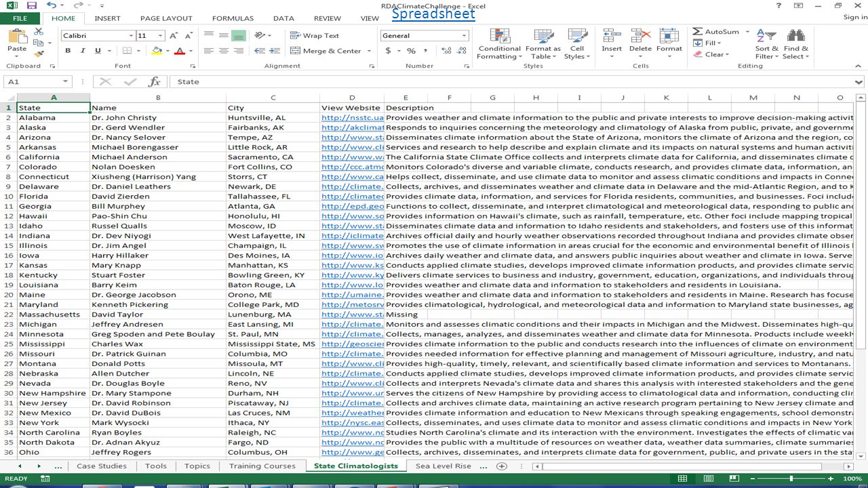Select the Top Align icon
The image size is (868, 488).
(x=209, y=35)
